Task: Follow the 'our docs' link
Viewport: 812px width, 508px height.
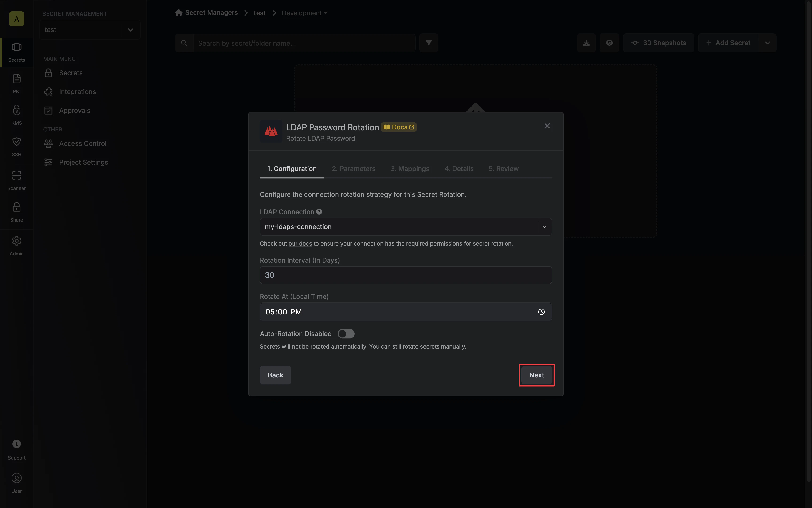Action: 300,244
